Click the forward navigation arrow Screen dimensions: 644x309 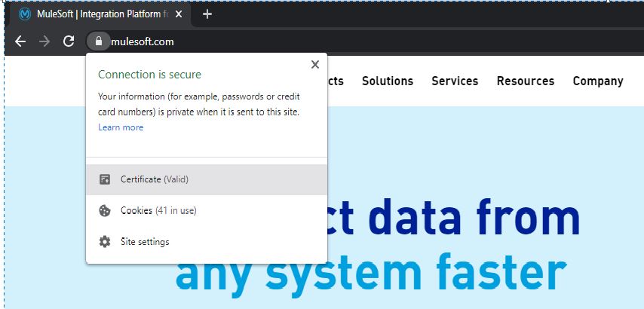click(44, 41)
